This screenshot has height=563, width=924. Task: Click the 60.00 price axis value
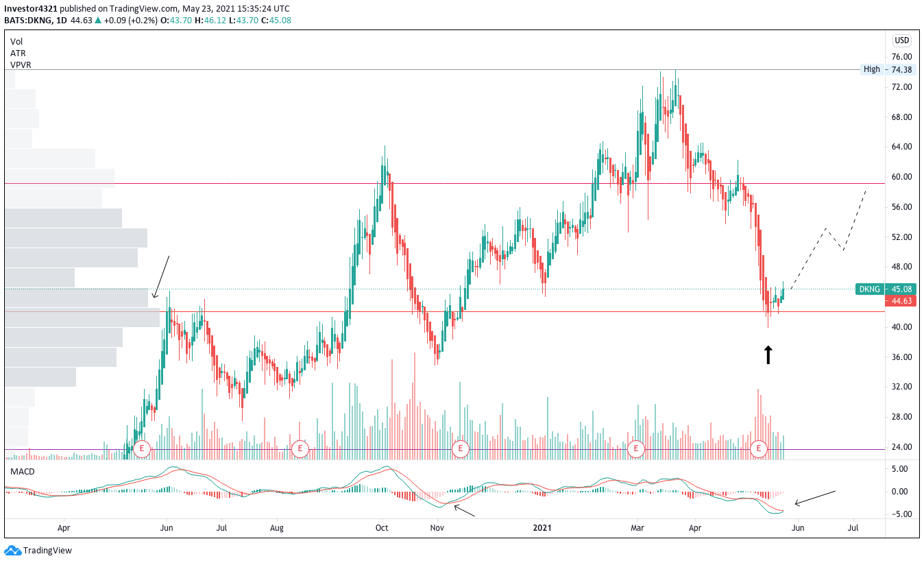tap(901, 177)
